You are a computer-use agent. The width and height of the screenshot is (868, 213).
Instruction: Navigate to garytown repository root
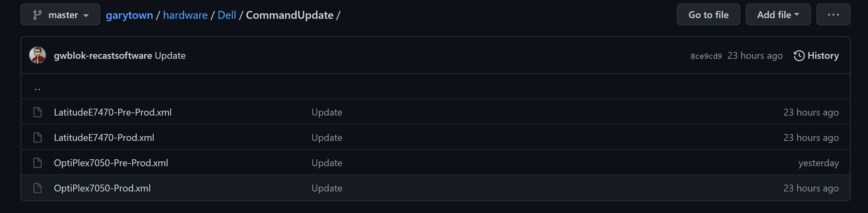tap(129, 15)
